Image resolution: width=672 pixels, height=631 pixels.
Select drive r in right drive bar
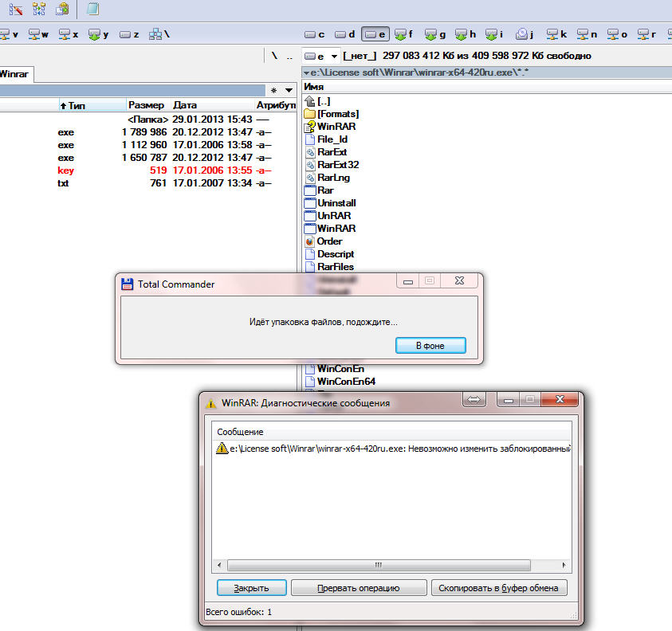[x=646, y=34]
